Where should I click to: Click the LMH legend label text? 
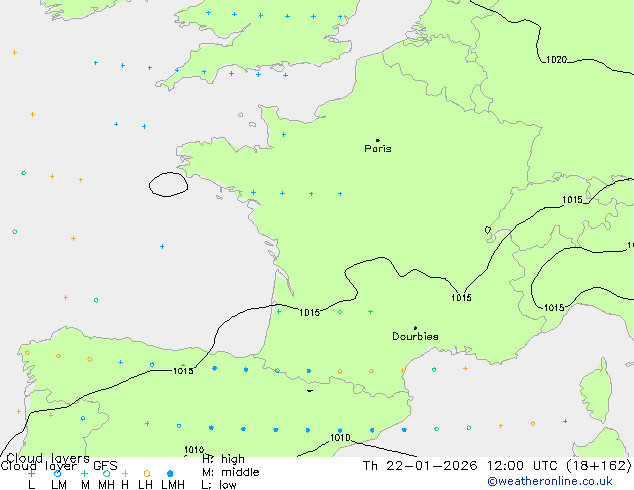click(173, 485)
